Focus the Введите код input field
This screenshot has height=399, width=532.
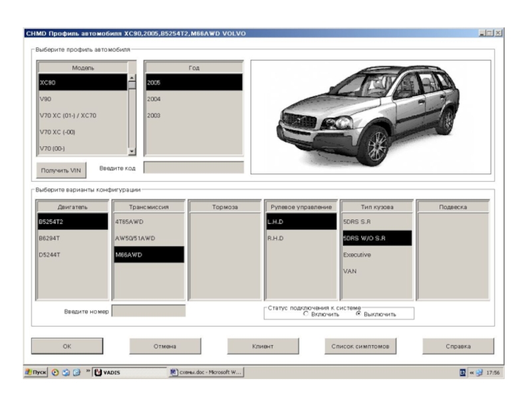[194, 168]
